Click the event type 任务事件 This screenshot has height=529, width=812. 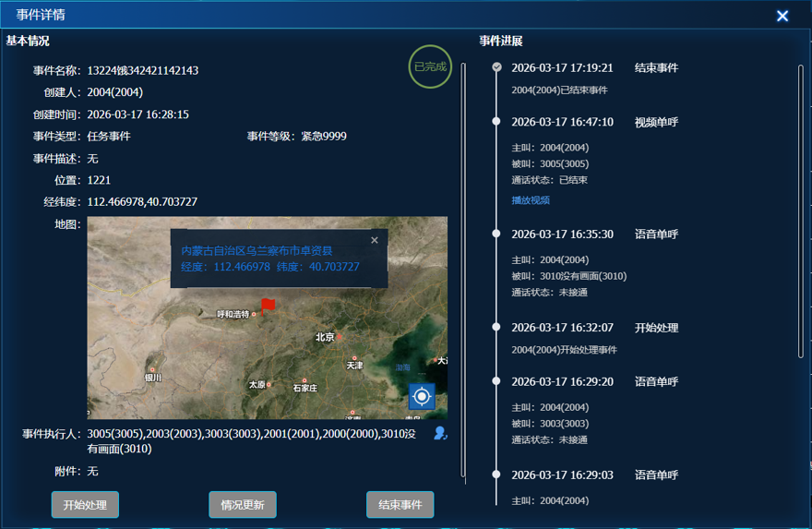point(109,137)
